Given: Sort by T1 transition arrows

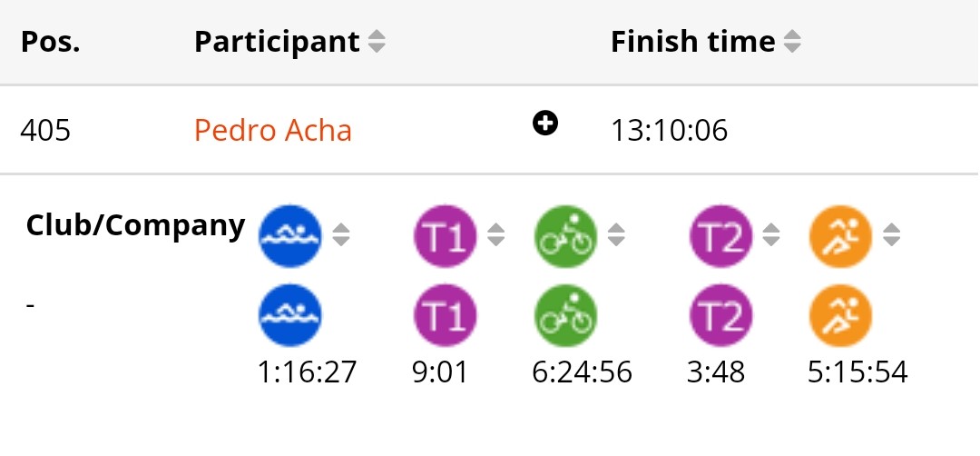Looking at the screenshot, I should point(495,234).
